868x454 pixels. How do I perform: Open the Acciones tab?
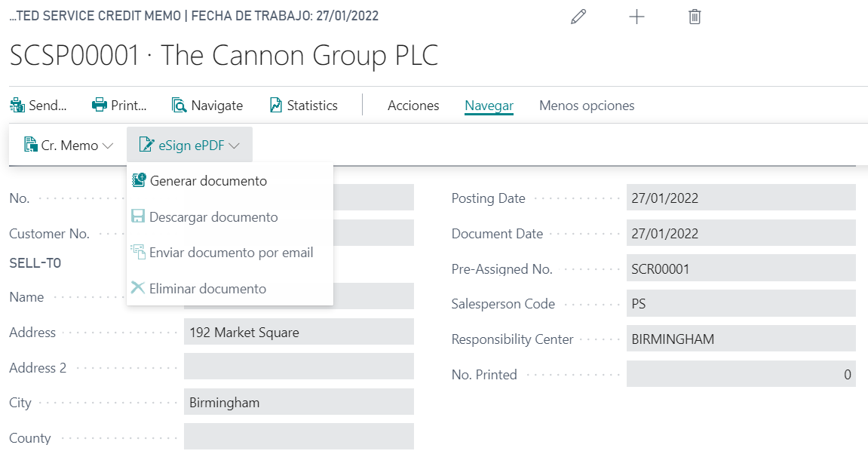tap(413, 106)
